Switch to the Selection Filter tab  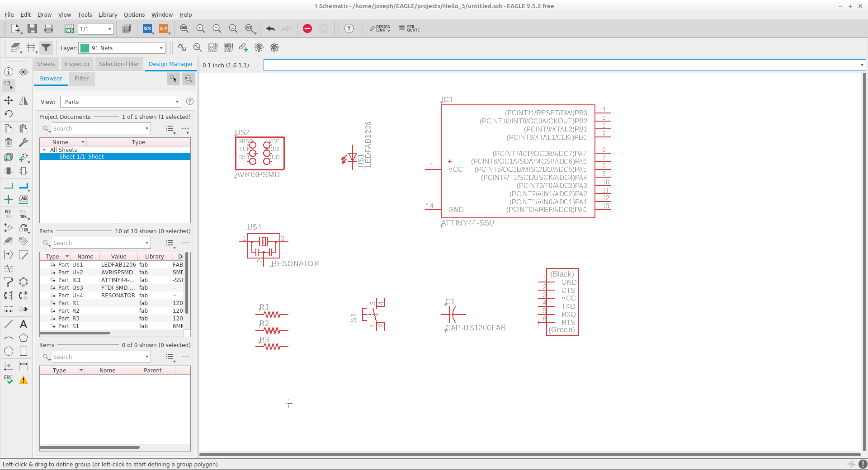pos(119,64)
